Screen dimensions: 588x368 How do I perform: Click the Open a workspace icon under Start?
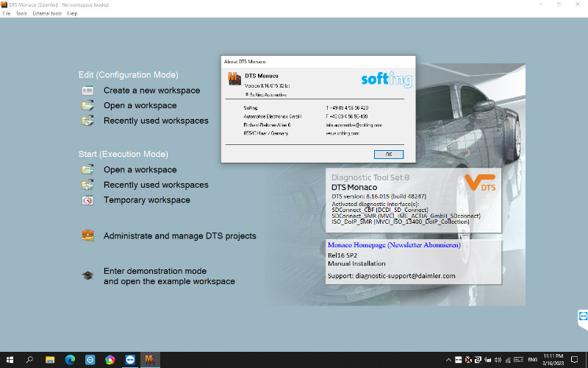click(87, 170)
